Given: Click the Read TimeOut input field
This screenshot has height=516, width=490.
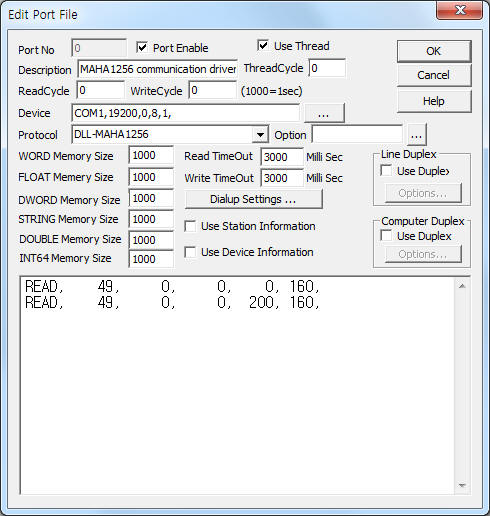Looking at the screenshot, I should (x=282, y=157).
